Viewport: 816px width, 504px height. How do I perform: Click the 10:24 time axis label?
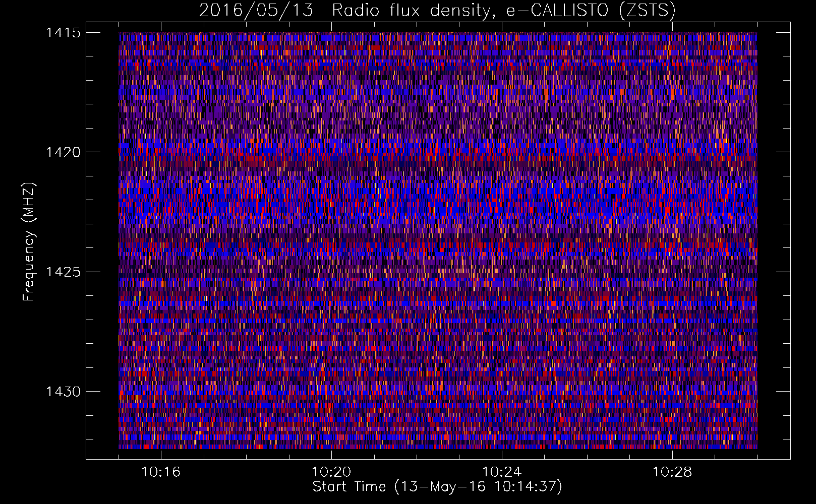click(502, 472)
